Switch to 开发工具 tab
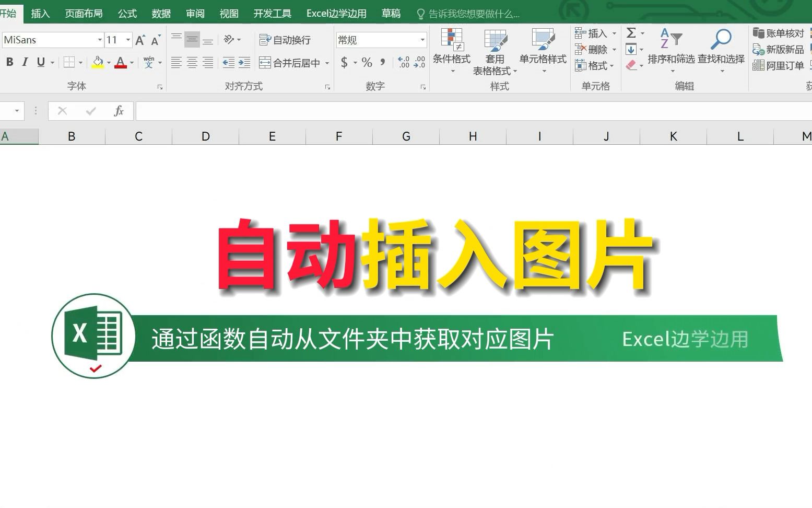Image resolution: width=812 pixels, height=508 pixels. point(272,14)
